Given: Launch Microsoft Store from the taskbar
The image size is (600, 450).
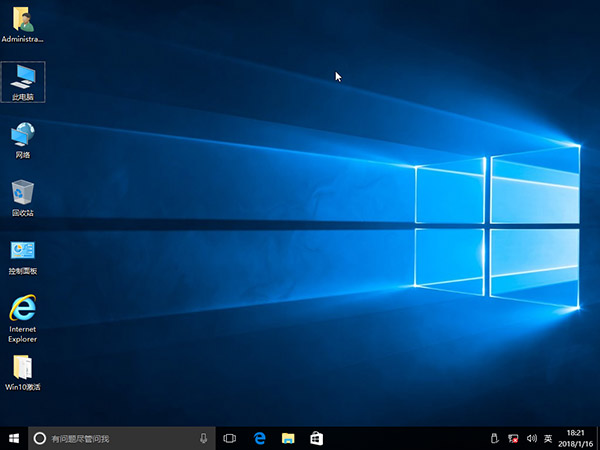Looking at the screenshot, I should point(316,438).
